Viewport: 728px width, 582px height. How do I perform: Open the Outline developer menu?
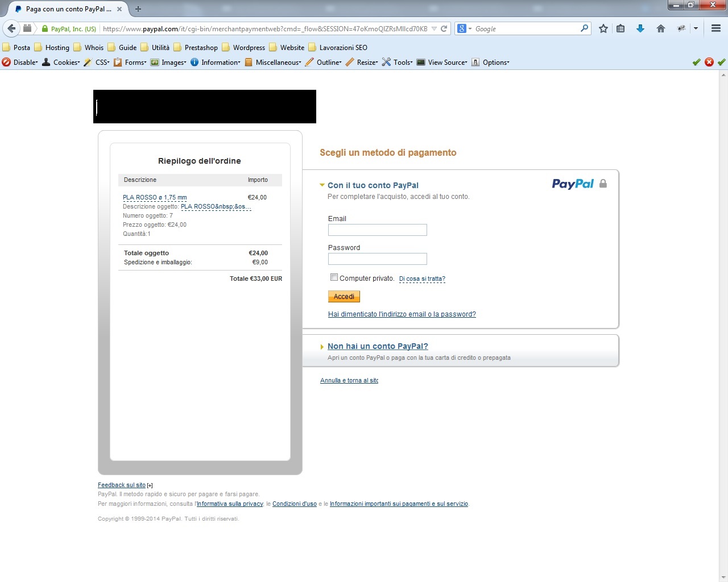tap(324, 62)
